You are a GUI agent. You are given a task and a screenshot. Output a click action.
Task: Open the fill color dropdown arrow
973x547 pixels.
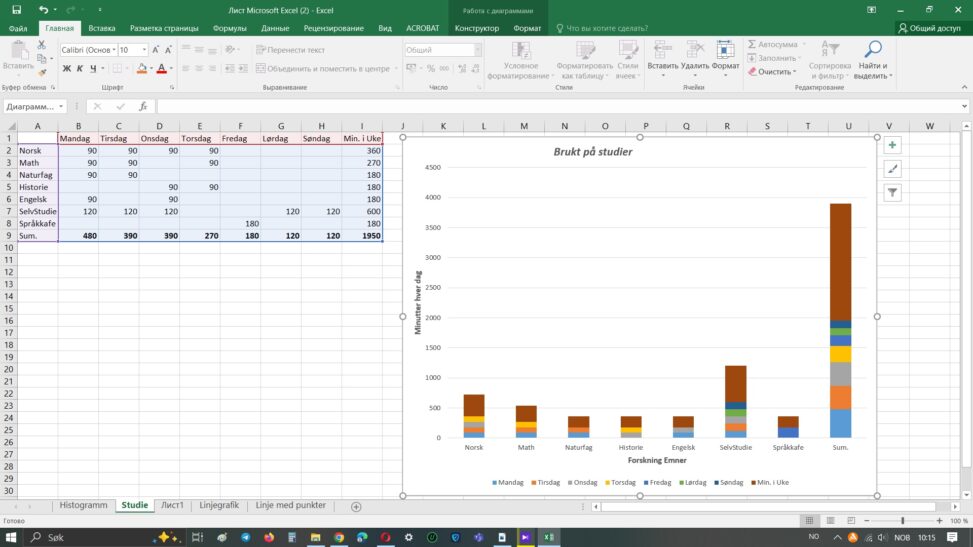[x=152, y=68]
